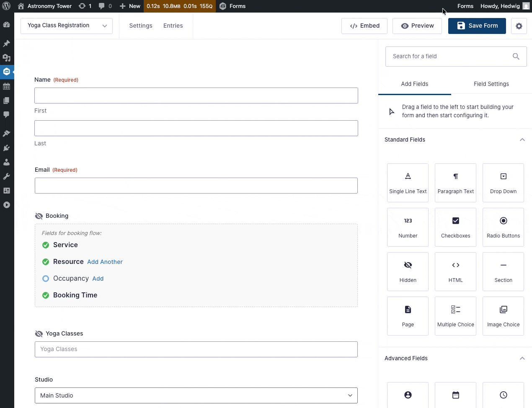
Task: Add a Single Line Text field
Action: click(x=408, y=183)
